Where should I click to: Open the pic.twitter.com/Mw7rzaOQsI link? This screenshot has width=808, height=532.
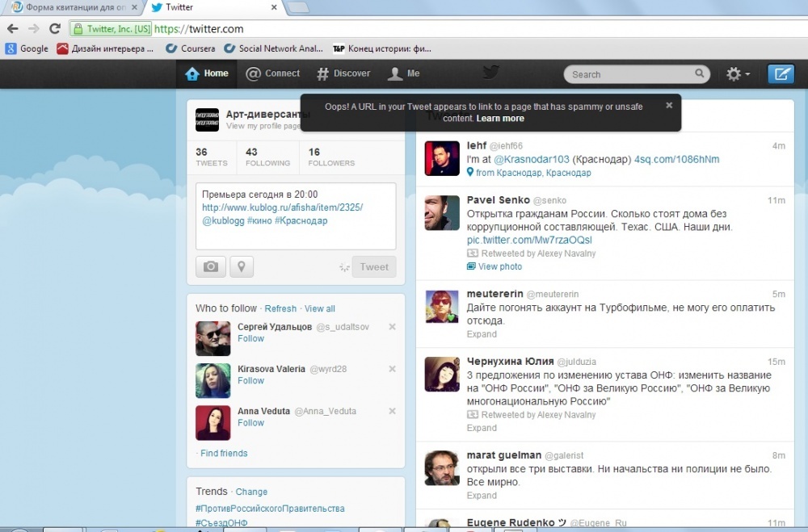(x=529, y=240)
